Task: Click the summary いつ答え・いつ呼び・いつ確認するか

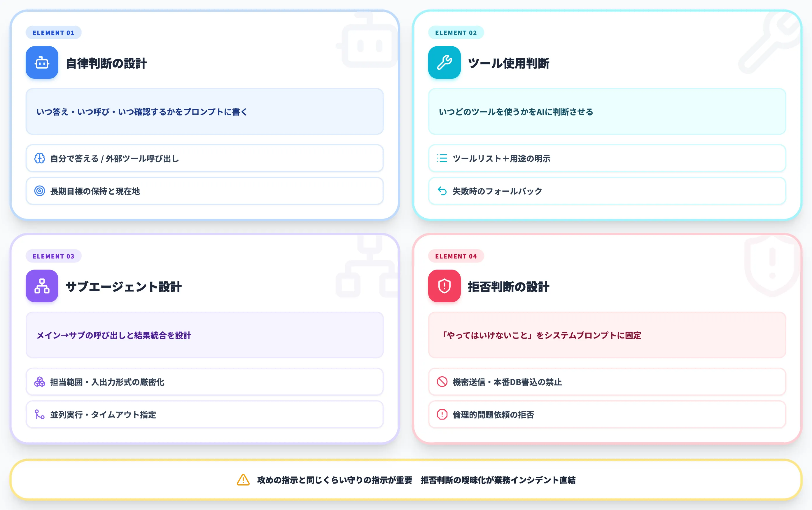Action: point(142,112)
